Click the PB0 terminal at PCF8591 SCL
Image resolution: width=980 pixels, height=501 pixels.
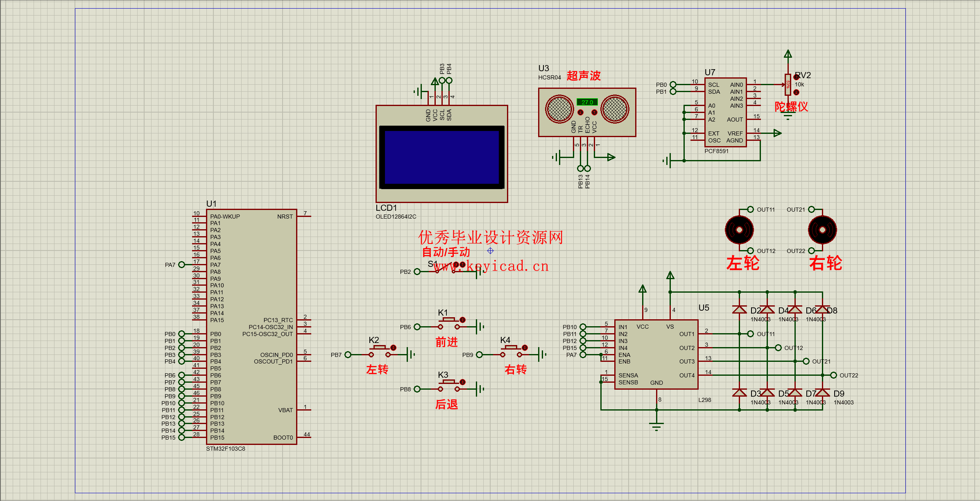click(673, 85)
